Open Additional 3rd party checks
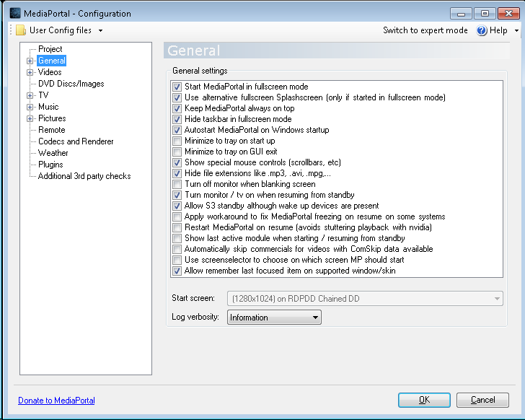Viewport: 525px width, 420px height. tap(84, 176)
